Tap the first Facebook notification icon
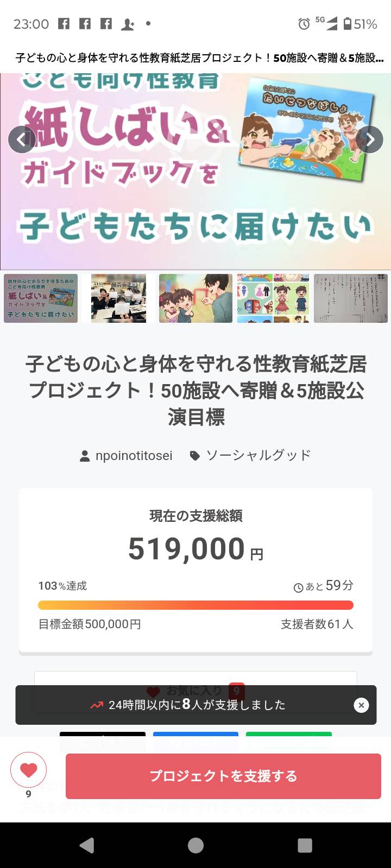The height and width of the screenshot is (868, 391). [64, 24]
